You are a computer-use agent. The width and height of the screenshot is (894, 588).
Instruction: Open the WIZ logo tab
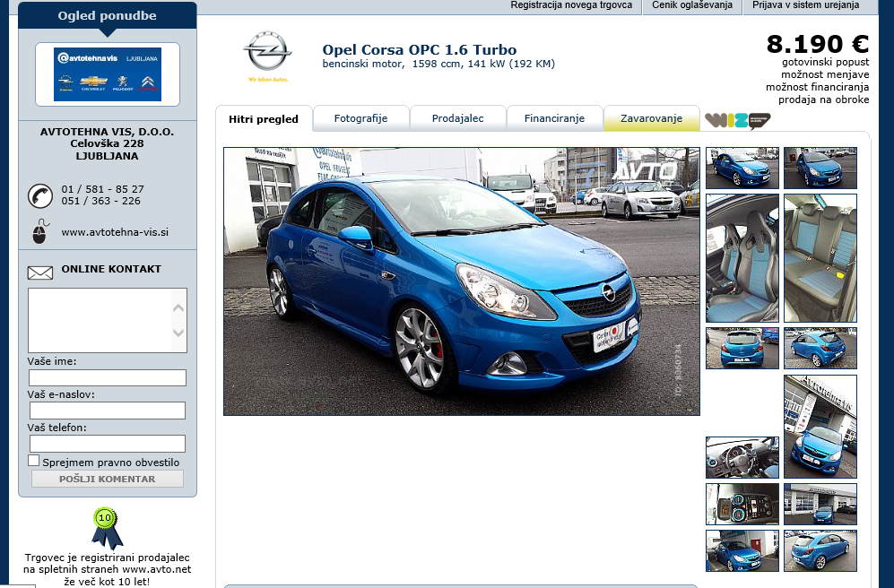point(737,120)
